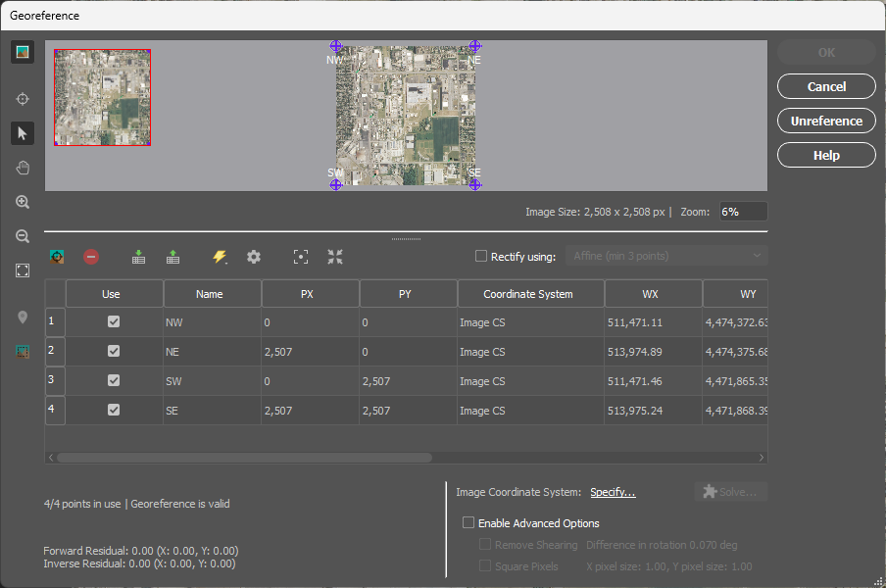Select the Pan tool
Image resolution: width=886 pixels, height=588 pixels.
[x=22, y=168]
